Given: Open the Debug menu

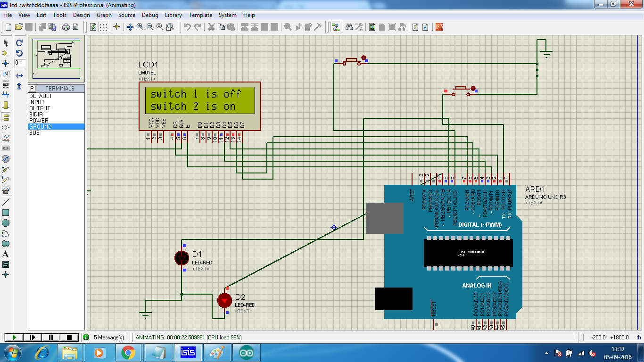Looking at the screenshot, I should [150, 15].
